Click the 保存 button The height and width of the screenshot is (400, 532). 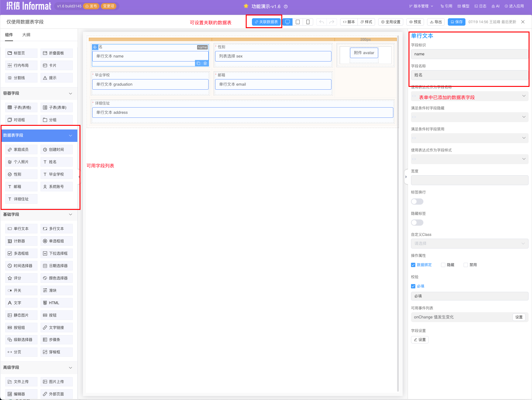(456, 22)
